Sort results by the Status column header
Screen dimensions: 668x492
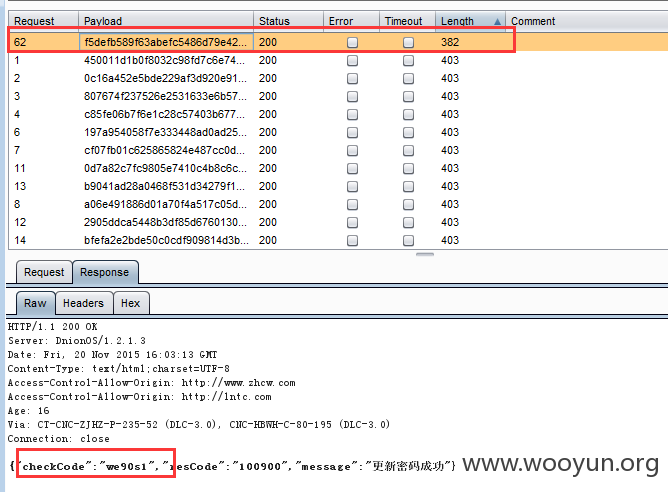[x=288, y=21]
